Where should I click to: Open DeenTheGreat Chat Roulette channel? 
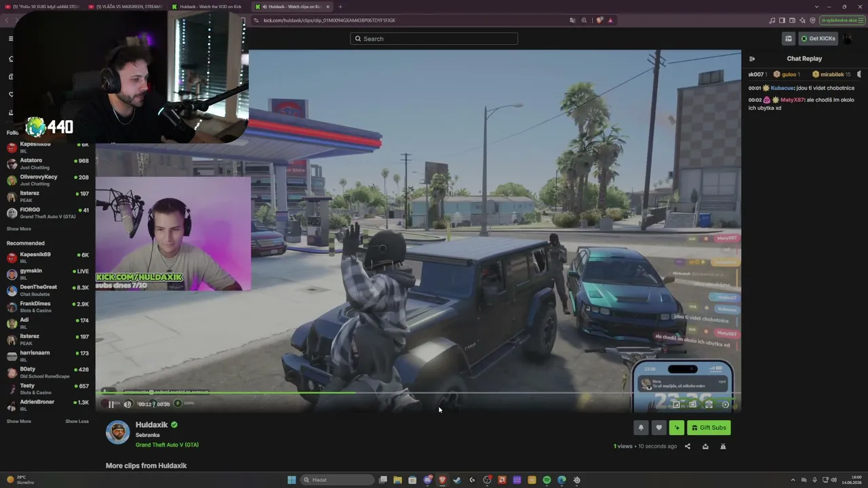(47, 290)
